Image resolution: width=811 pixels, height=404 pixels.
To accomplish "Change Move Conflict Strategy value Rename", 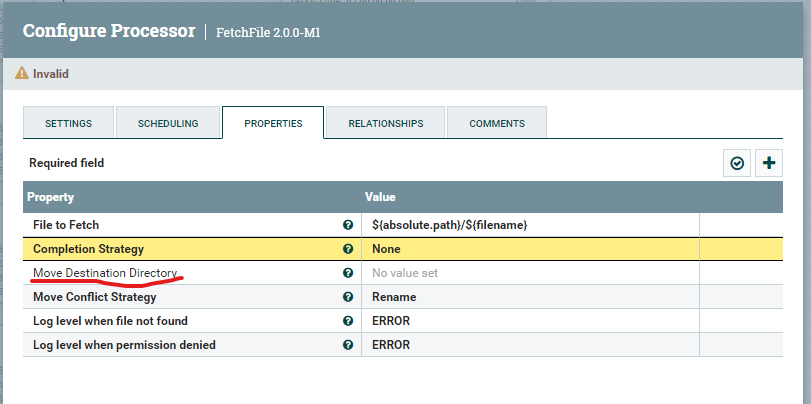I will pyautogui.click(x=530, y=297).
